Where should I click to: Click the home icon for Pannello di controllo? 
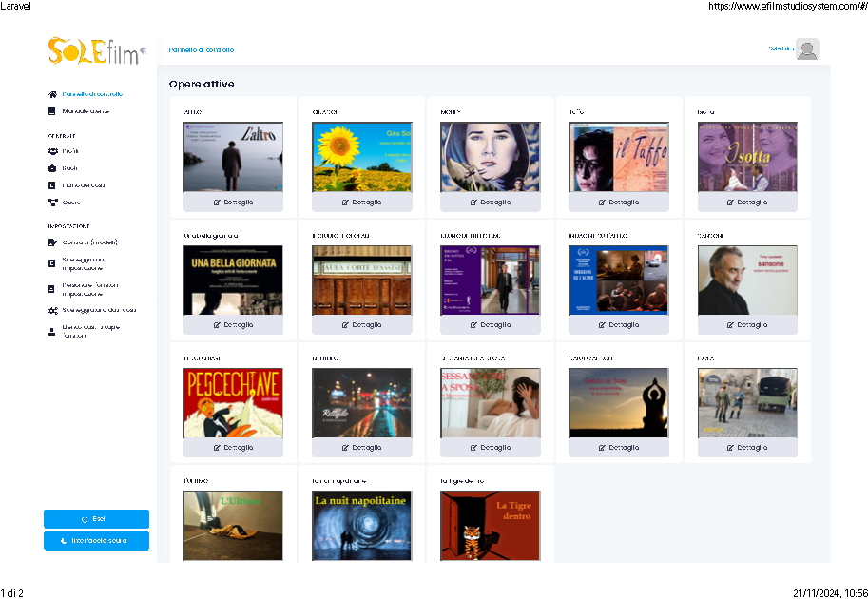point(52,95)
